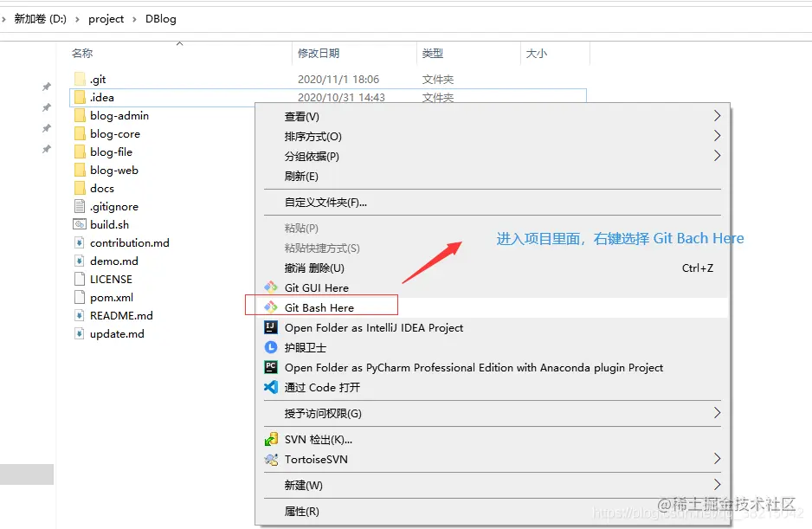Go to project in address breadcrumb
This screenshot has height=529, width=812.
106,19
